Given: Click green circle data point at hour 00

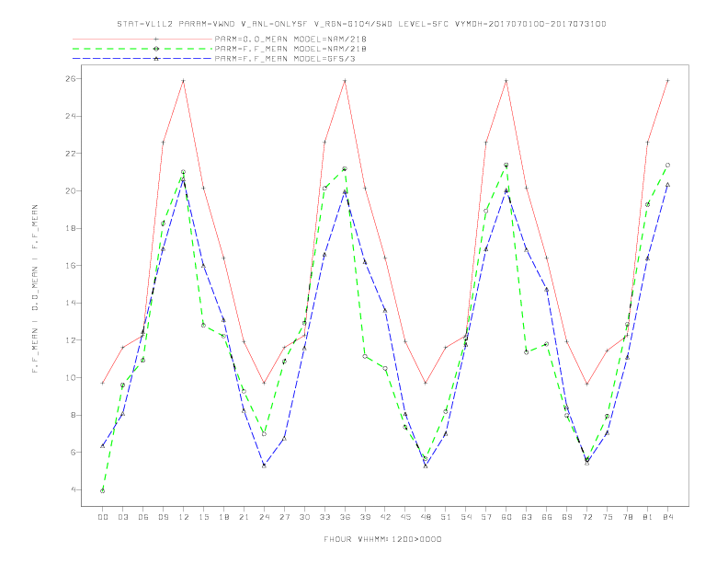Looking at the screenshot, I should point(103,491).
